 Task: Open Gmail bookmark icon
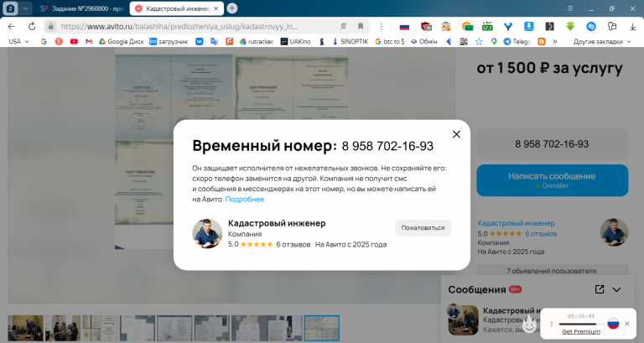coord(89,41)
